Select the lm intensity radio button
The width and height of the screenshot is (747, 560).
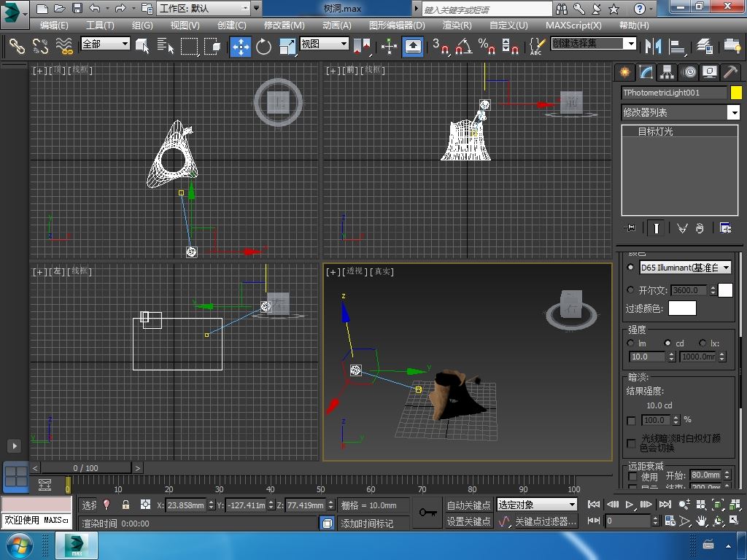[630, 343]
